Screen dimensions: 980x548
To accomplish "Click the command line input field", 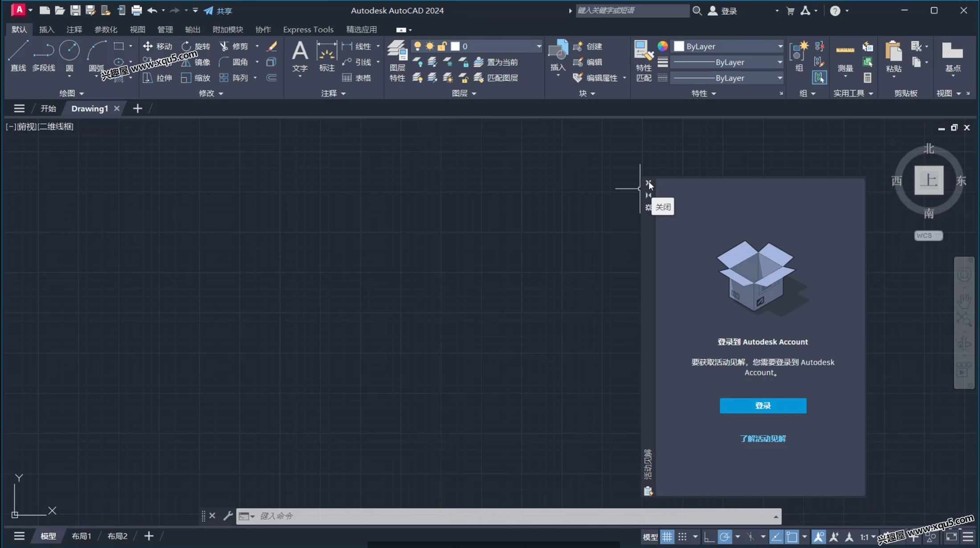I will pyautogui.click(x=508, y=516).
